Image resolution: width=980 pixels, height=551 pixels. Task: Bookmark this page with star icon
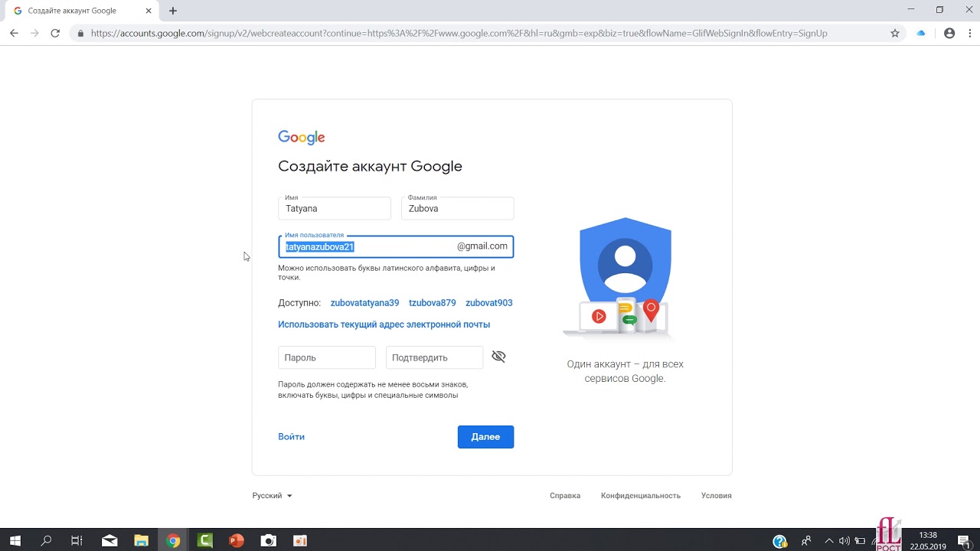click(x=895, y=34)
